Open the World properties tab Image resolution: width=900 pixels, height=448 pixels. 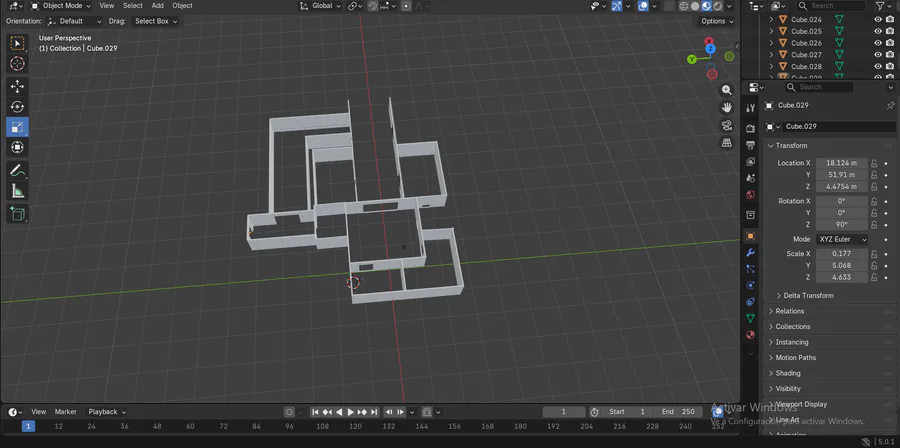point(750,195)
